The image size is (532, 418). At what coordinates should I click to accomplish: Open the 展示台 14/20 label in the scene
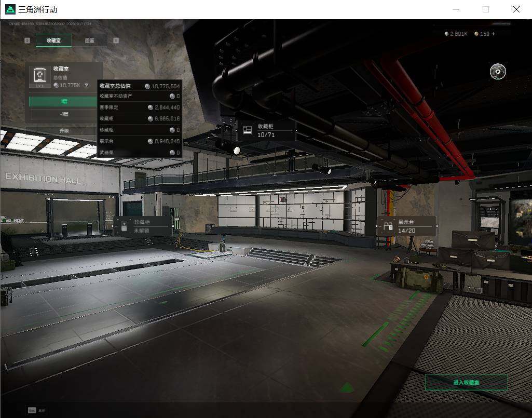[x=407, y=226]
